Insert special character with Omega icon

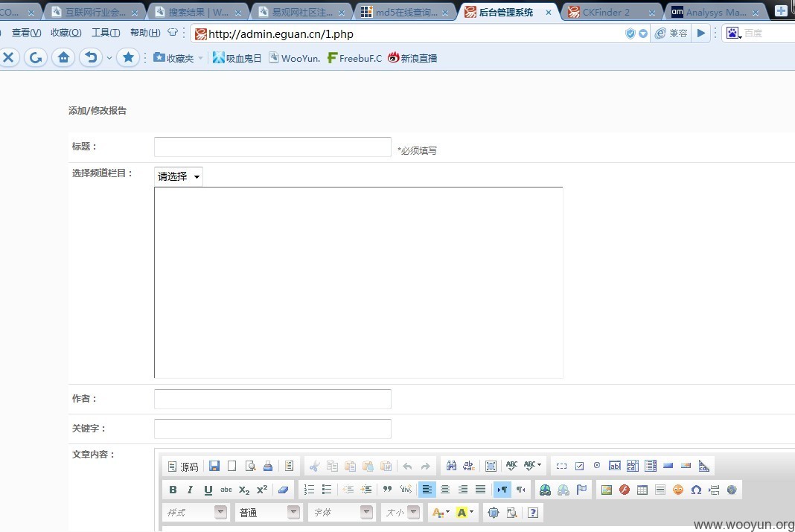pyautogui.click(x=695, y=490)
